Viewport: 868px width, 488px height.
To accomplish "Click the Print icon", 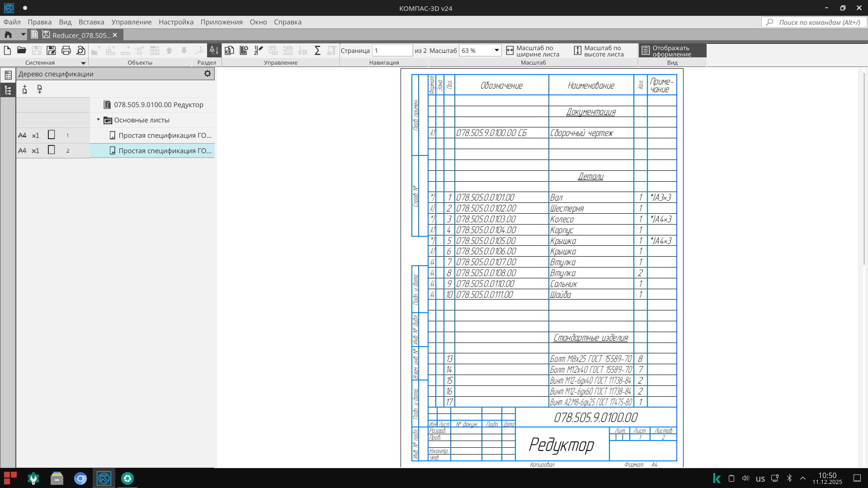I will (x=66, y=50).
